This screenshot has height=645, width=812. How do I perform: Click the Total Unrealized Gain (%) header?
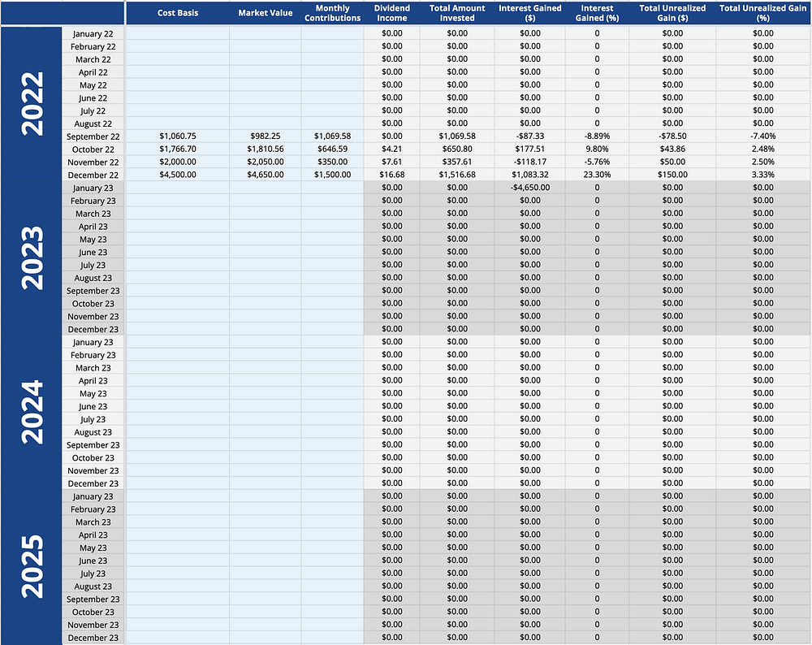(x=762, y=13)
